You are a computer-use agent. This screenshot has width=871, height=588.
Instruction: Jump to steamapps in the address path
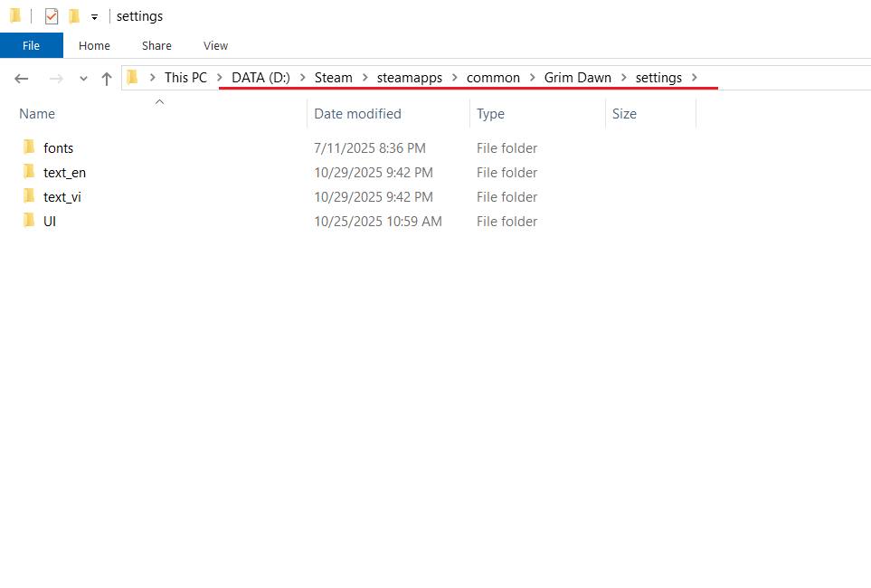point(409,78)
